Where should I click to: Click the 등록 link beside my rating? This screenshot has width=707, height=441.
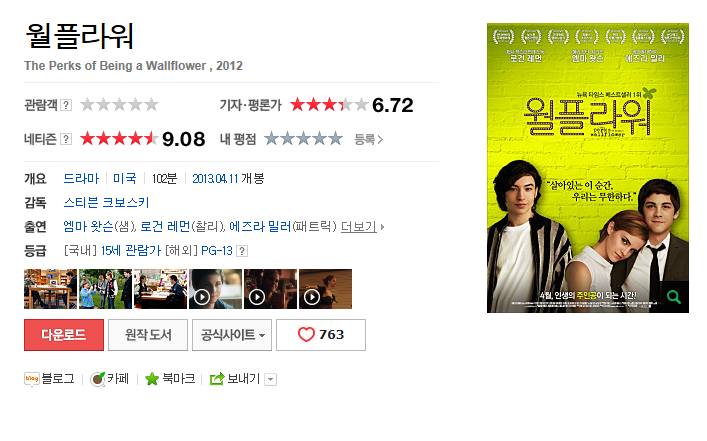pos(368,139)
